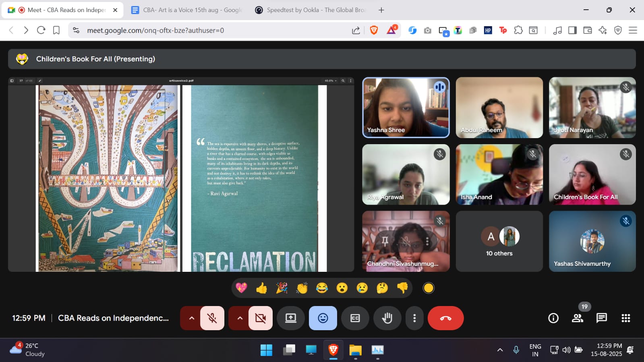644x362 pixels.
Task: Click the 10 others participant tile
Action: tap(499, 242)
